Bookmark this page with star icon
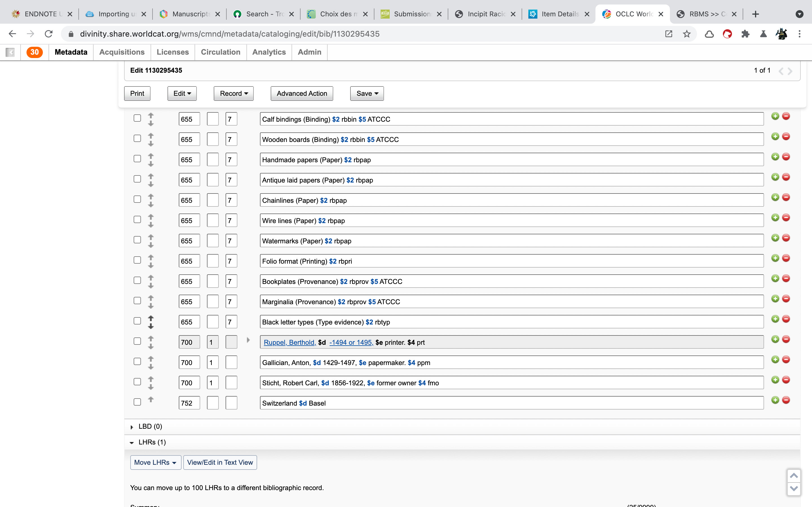This screenshot has height=507, width=812. pyautogui.click(x=687, y=34)
